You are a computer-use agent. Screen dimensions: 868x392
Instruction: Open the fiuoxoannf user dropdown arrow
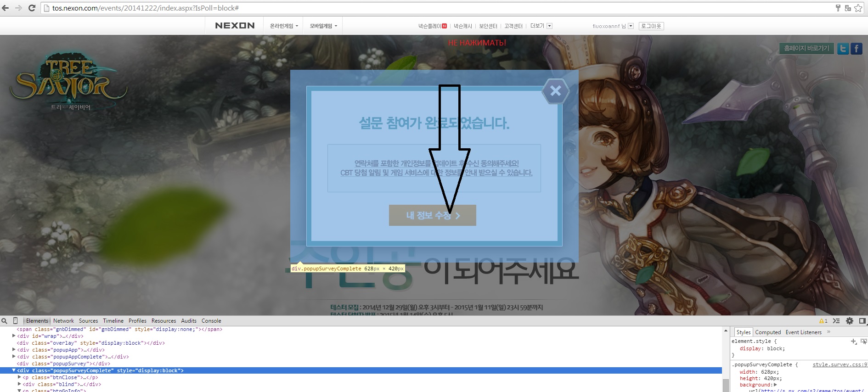pos(631,26)
